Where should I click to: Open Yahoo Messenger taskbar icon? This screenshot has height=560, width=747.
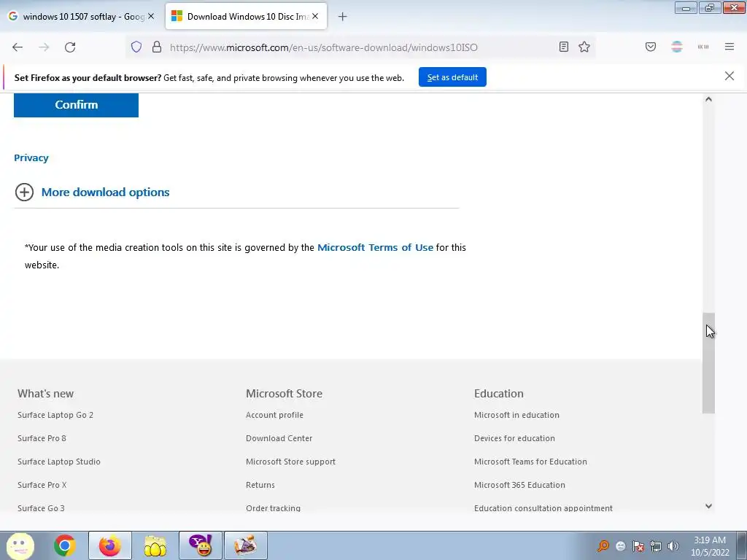point(201,545)
